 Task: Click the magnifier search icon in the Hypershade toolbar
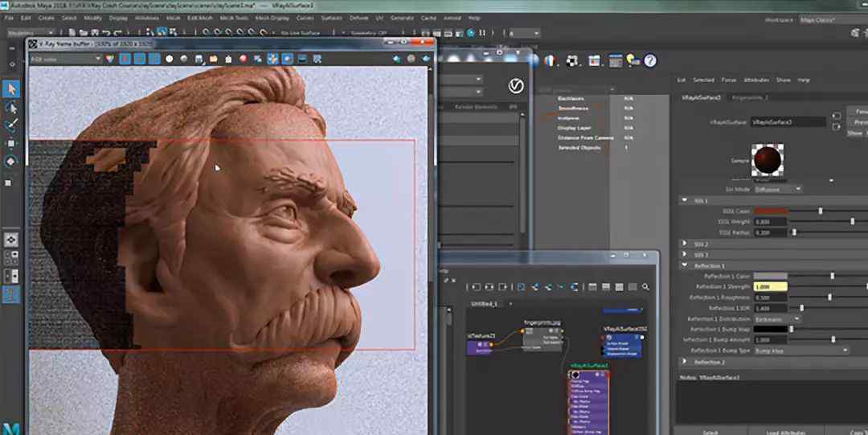645,287
